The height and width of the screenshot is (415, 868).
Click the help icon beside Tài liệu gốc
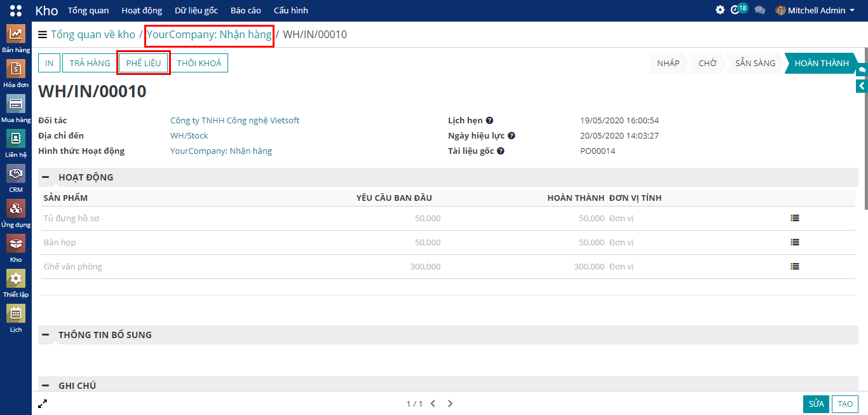501,151
